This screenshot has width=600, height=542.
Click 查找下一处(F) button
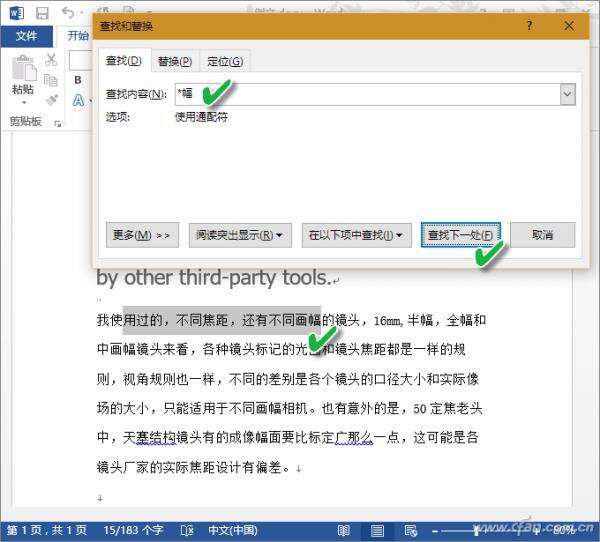click(461, 235)
